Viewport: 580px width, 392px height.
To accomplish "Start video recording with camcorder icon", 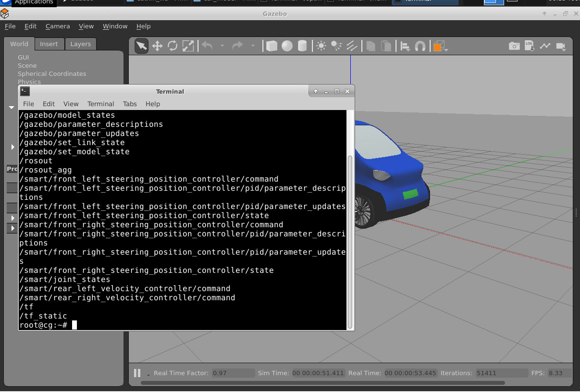I will point(560,46).
